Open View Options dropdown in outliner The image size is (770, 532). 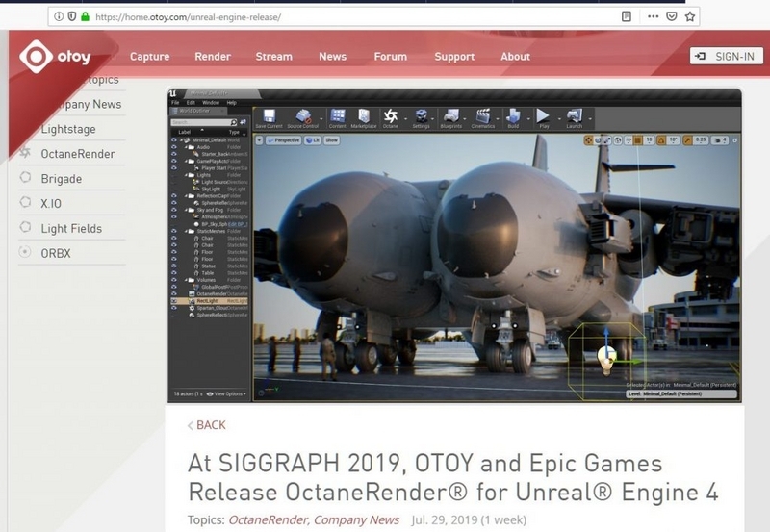[x=227, y=394]
